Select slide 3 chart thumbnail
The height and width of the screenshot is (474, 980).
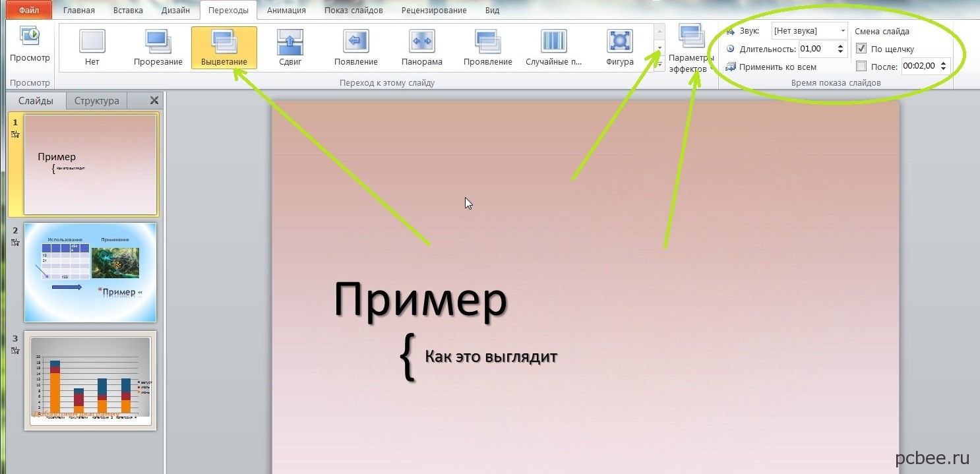(90, 380)
